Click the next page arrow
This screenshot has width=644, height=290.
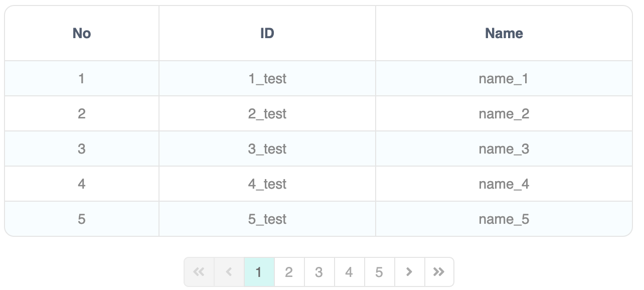(x=409, y=272)
